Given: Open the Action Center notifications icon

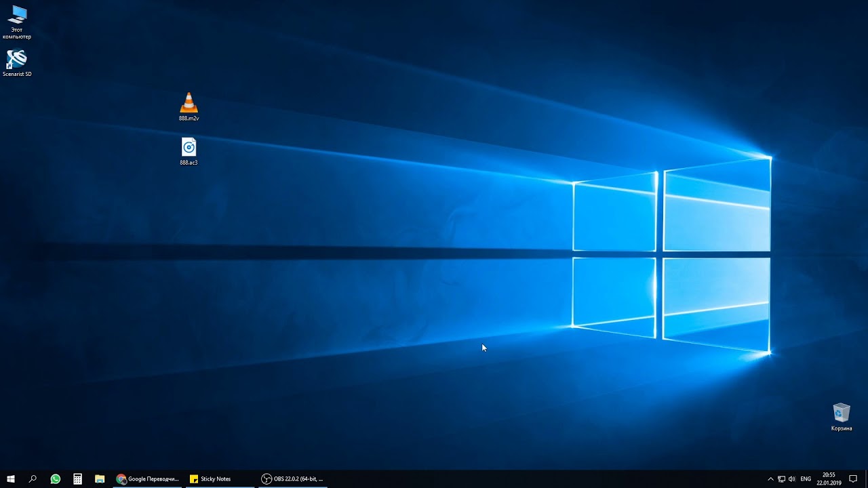Looking at the screenshot, I should point(853,479).
